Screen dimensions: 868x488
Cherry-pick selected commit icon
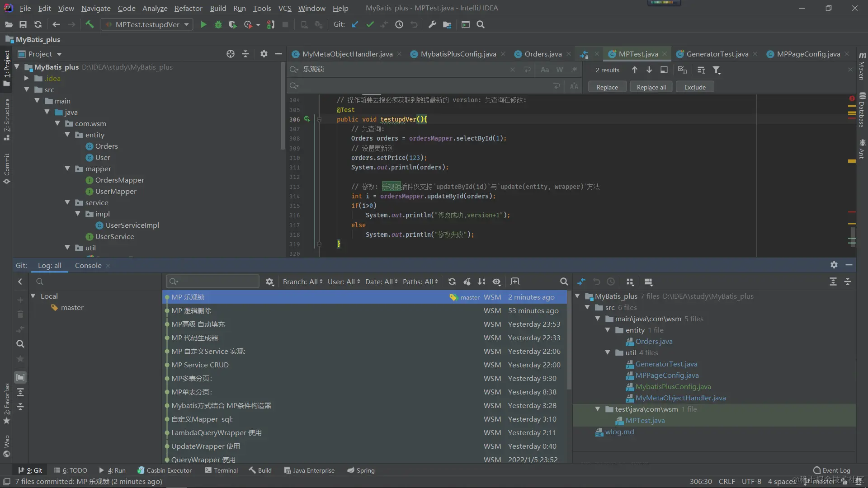[467, 282]
